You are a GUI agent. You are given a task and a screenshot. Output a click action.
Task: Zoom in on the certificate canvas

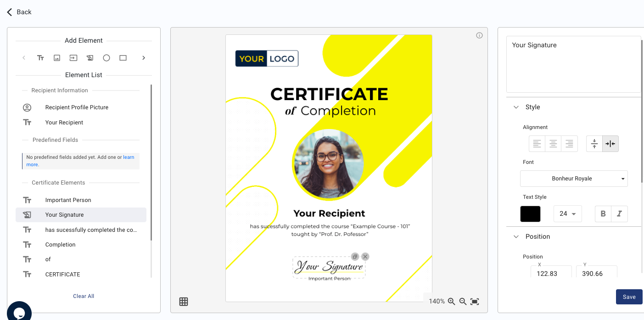pyautogui.click(x=451, y=302)
